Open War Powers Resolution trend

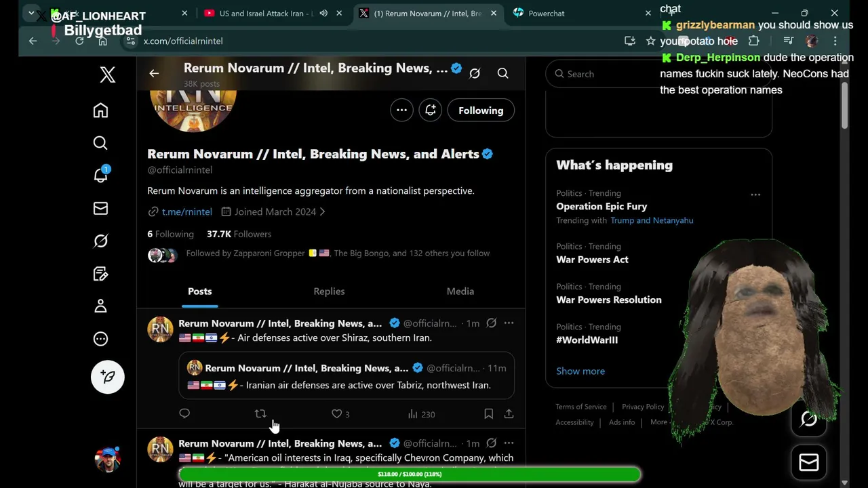(609, 300)
